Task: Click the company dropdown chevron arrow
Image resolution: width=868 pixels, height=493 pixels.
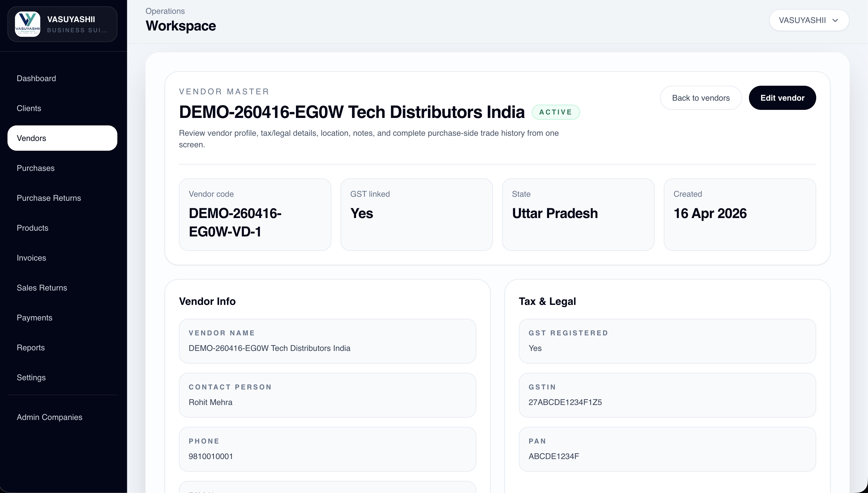Action: point(835,20)
